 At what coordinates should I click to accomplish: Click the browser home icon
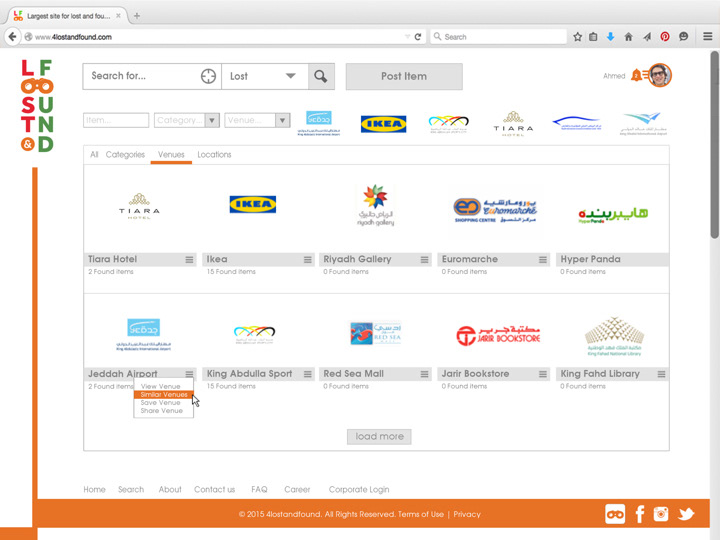coord(629,37)
